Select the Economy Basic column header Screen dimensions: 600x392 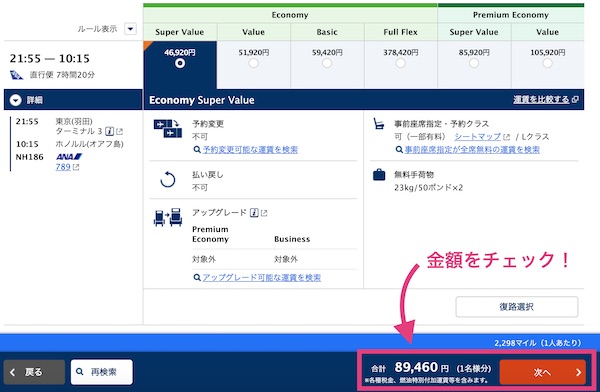coord(327,32)
